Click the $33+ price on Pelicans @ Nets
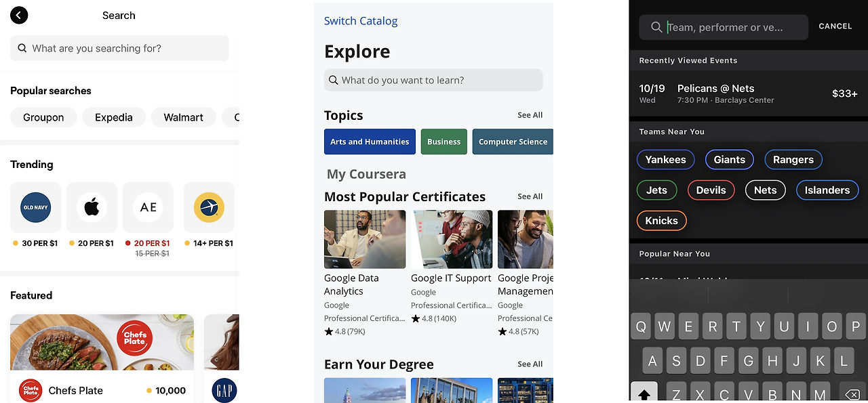The height and width of the screenshot is (403, 868). point(845,93)
